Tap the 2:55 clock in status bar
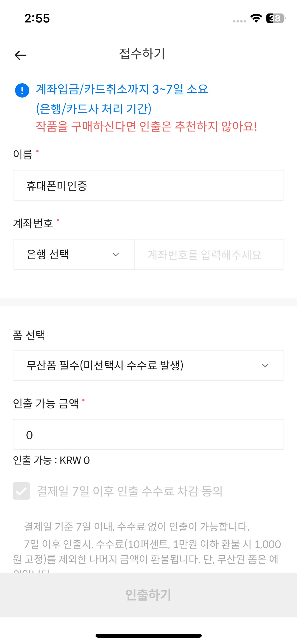The height and width of the screenshot is (644, 297). point(37,19)
